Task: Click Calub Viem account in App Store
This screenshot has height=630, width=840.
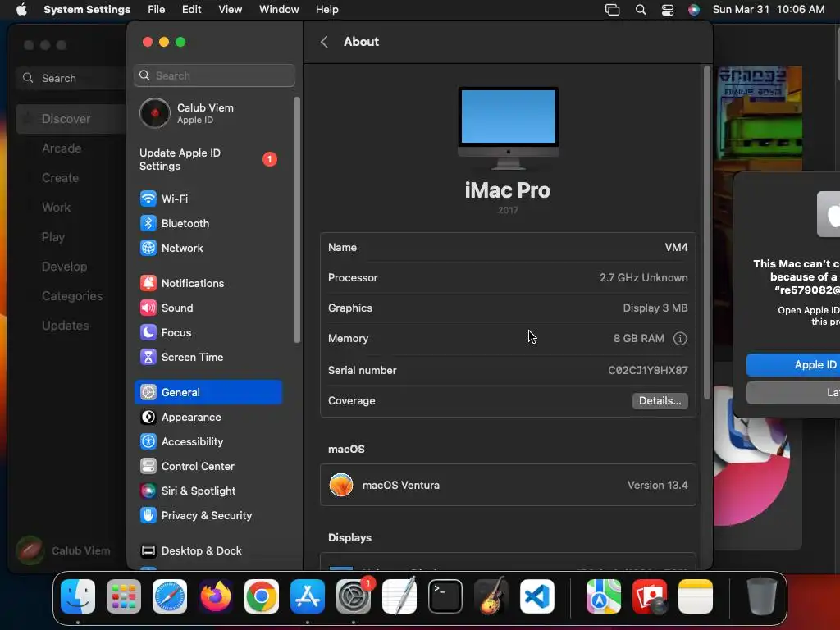Action: click(63, 550)
